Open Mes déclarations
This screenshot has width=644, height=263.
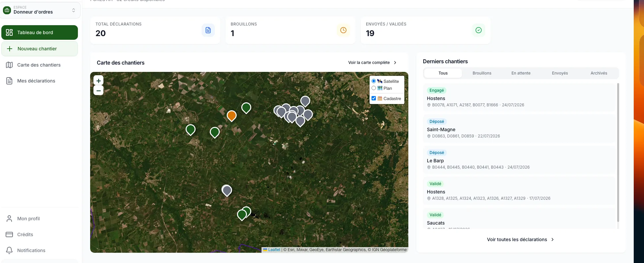click(39, 81)
